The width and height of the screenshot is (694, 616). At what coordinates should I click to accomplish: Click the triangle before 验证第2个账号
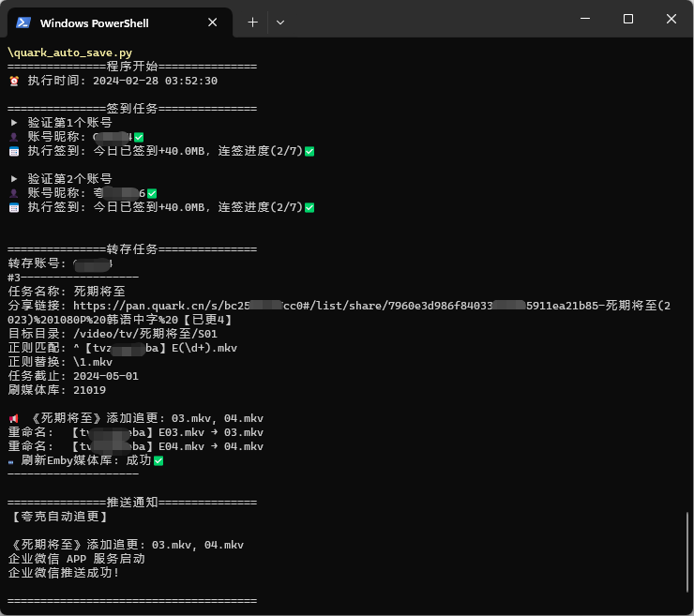pos(14,179)
